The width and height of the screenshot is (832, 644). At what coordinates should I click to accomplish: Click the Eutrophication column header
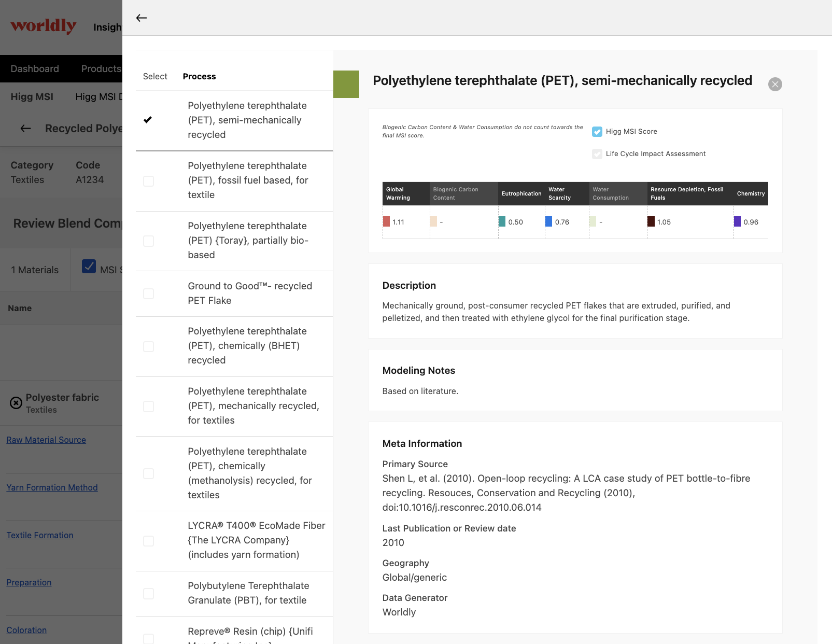[521, 194]
